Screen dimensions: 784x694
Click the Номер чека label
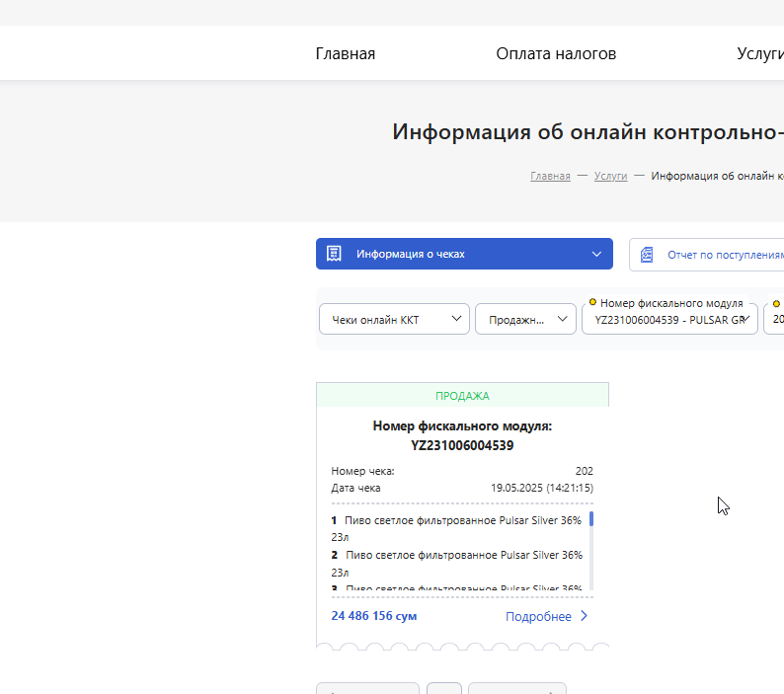click(x=362, y=471)
